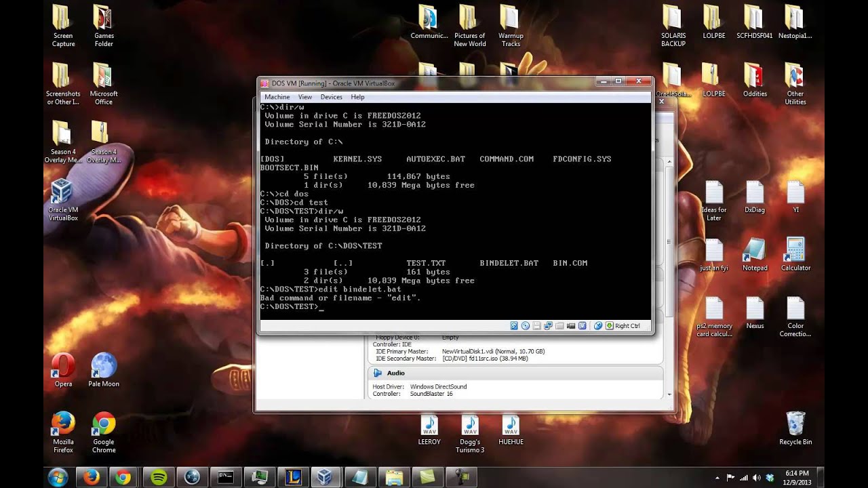Image resolution: width=868 pixels, height=488 pixels.
Task: Select the Pale Moon desktop shortcut
Action: 104,370
